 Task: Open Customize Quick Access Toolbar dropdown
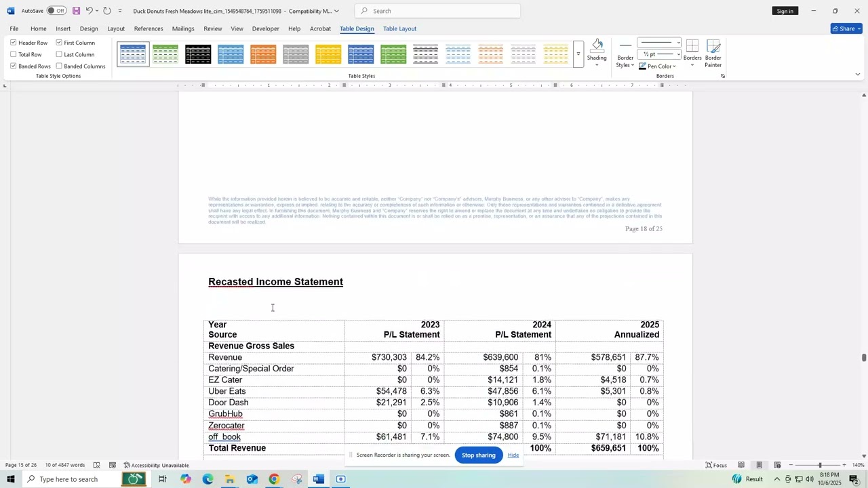(x=120, y=11)
